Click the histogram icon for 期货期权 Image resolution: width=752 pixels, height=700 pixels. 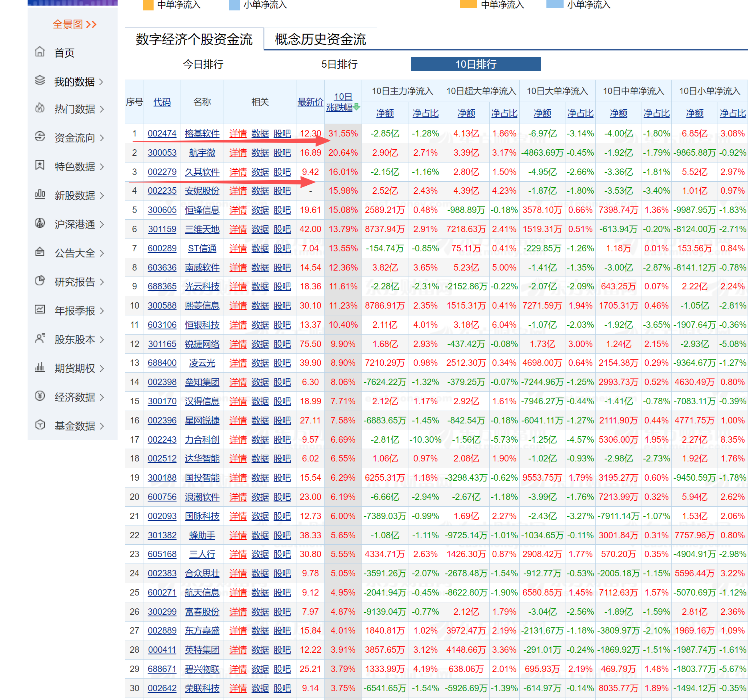(x=40, y=367)
